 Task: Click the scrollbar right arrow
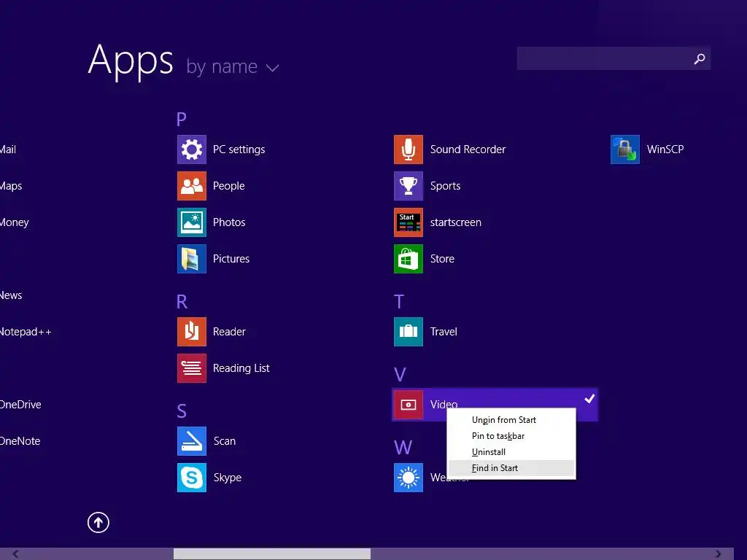click(718, 554)
